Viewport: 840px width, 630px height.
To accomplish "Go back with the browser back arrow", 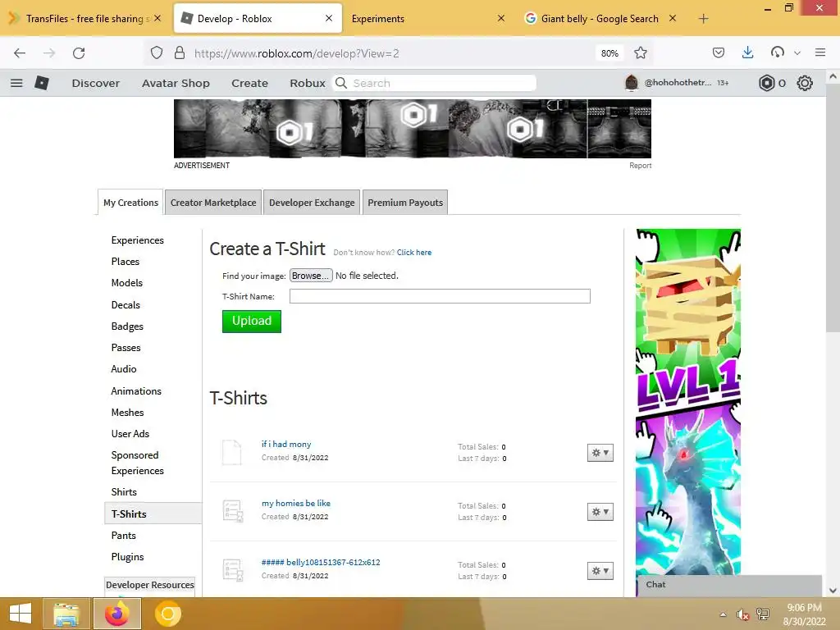I will [x=20, y=53].
